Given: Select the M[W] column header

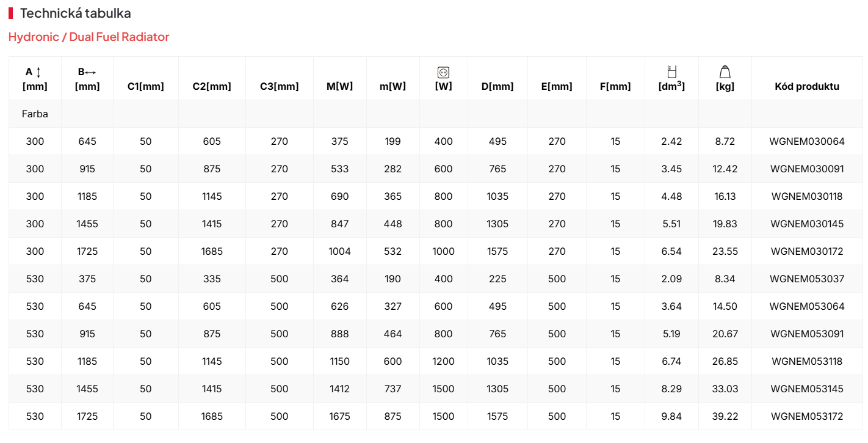Looking at the screenshot, I should point(339,86).
